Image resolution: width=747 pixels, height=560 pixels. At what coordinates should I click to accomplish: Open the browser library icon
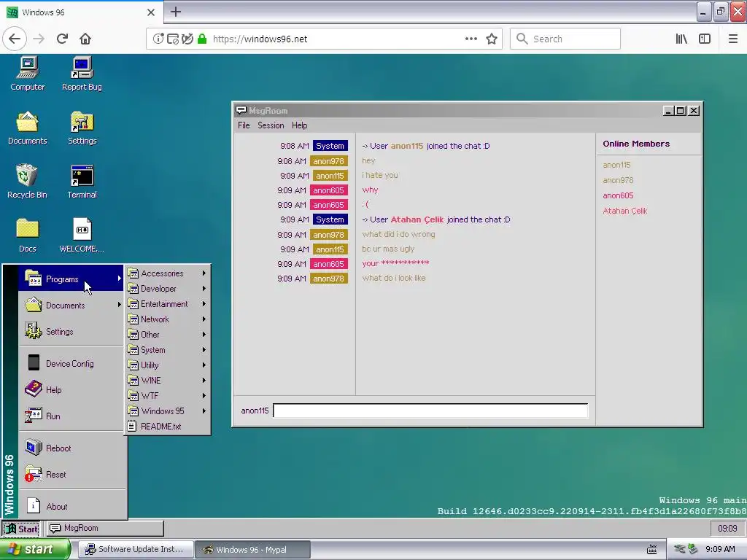[x=681, y=39]
